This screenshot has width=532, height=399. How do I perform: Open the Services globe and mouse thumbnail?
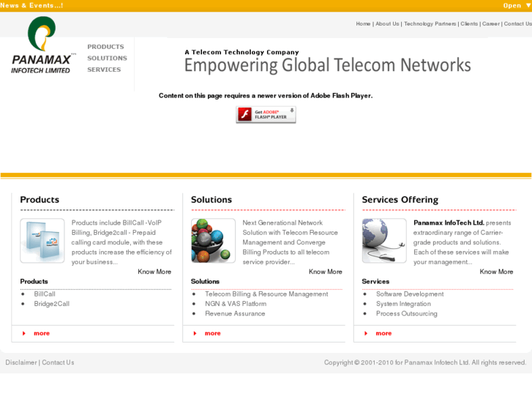click(384, 240)
